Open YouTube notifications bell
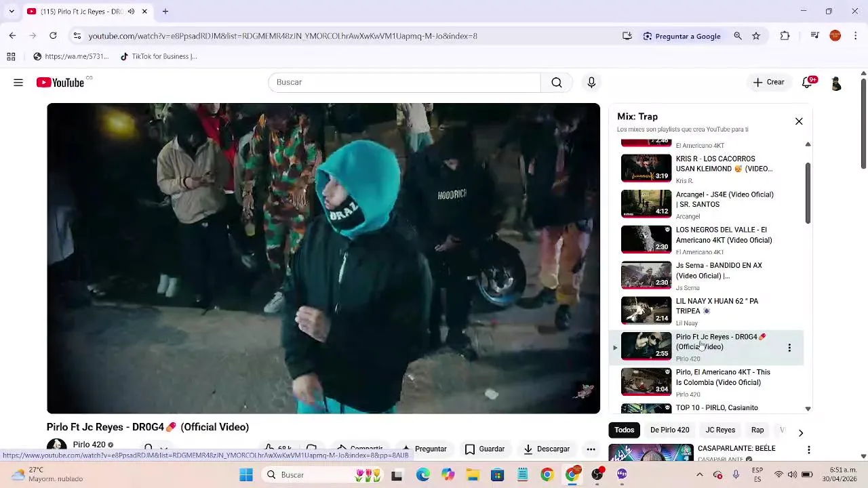The width and height of the screenshot is (868, 488). pyautogui.click(x=807, y=83)
